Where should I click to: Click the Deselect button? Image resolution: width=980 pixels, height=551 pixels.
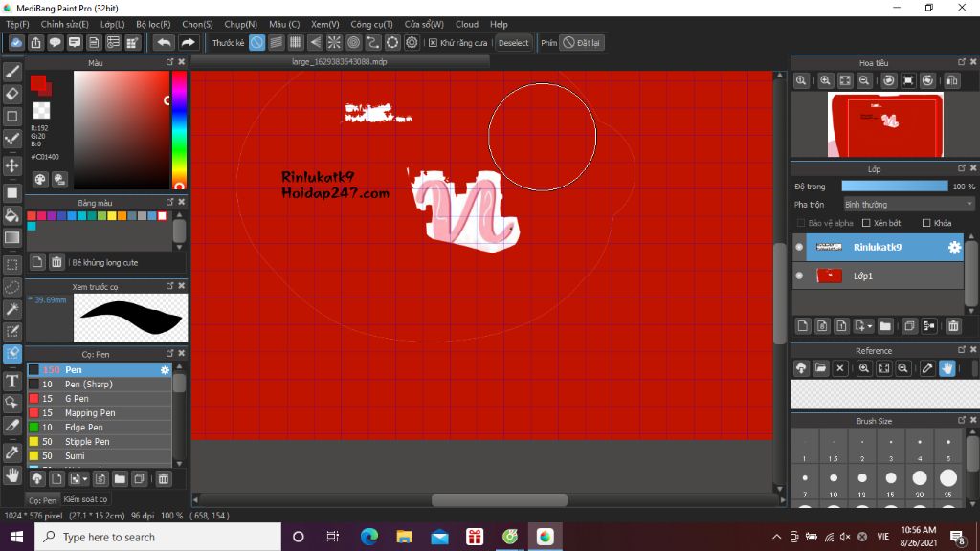513,43
